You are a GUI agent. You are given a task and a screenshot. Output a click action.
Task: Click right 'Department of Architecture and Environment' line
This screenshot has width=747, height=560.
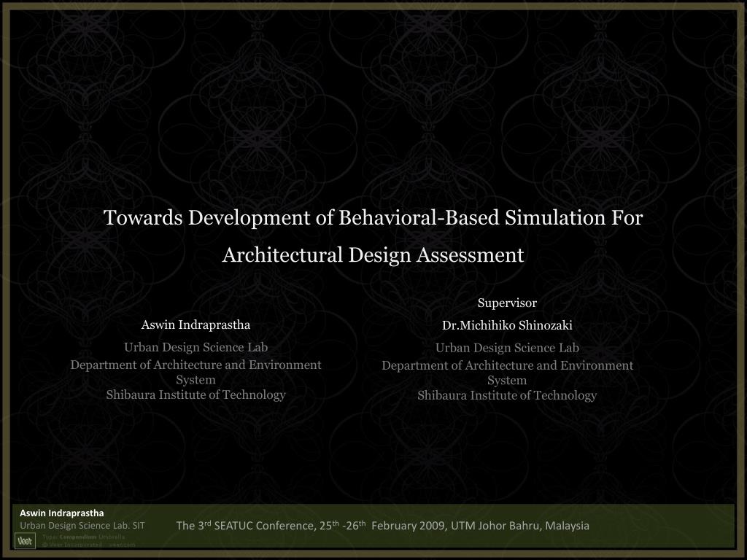click(507, 365)
